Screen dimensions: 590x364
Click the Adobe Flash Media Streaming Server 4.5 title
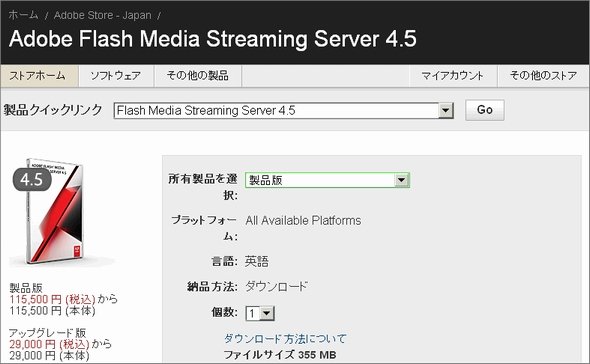[x=213, y=39]
